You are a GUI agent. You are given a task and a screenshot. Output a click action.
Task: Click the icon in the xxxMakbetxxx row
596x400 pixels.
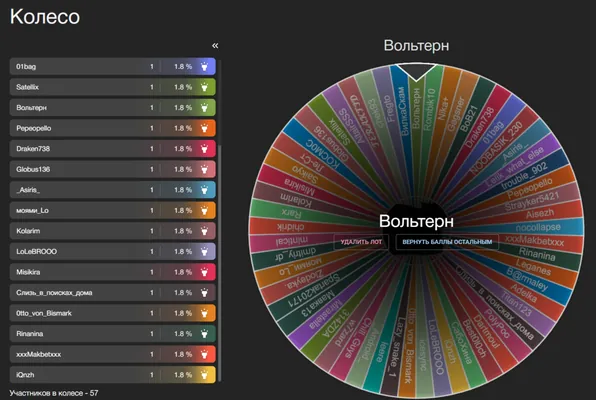click(x=204, y=354)
